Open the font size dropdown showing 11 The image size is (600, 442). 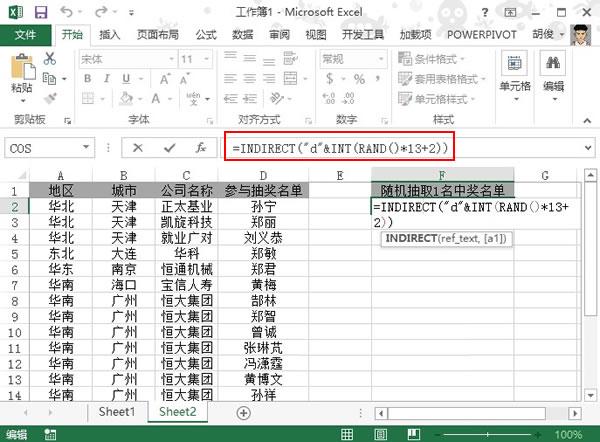tap(207, 59)
